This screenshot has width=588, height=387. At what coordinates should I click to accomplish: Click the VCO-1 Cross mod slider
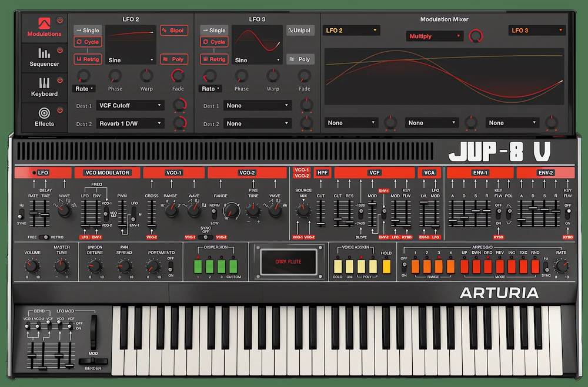pos(152,213)
